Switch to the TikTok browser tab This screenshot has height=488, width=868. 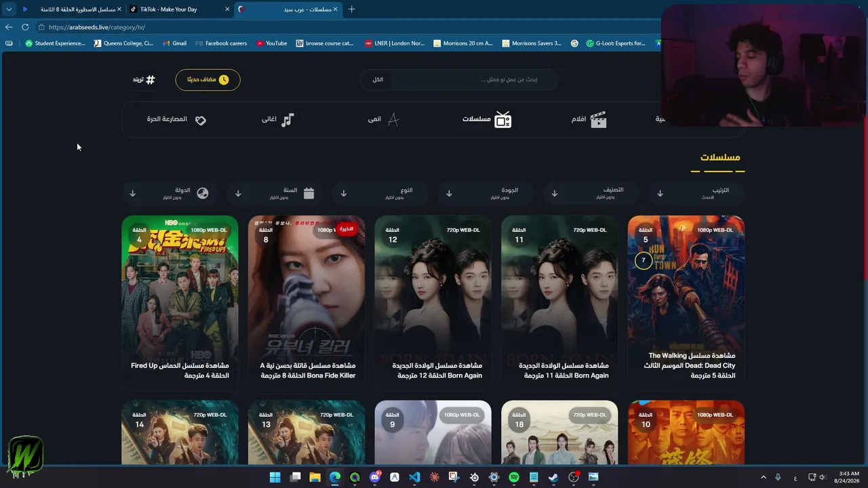(178, 9)
